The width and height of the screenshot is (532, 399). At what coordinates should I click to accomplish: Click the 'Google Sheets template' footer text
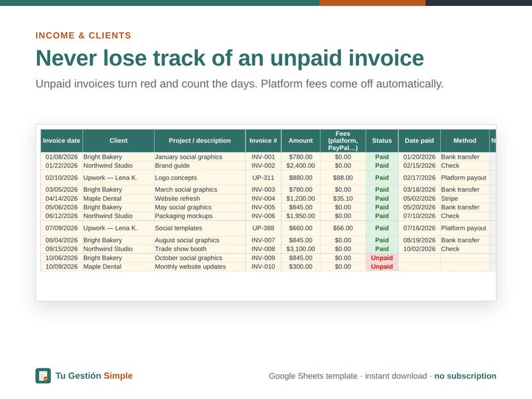pos(313,376)
